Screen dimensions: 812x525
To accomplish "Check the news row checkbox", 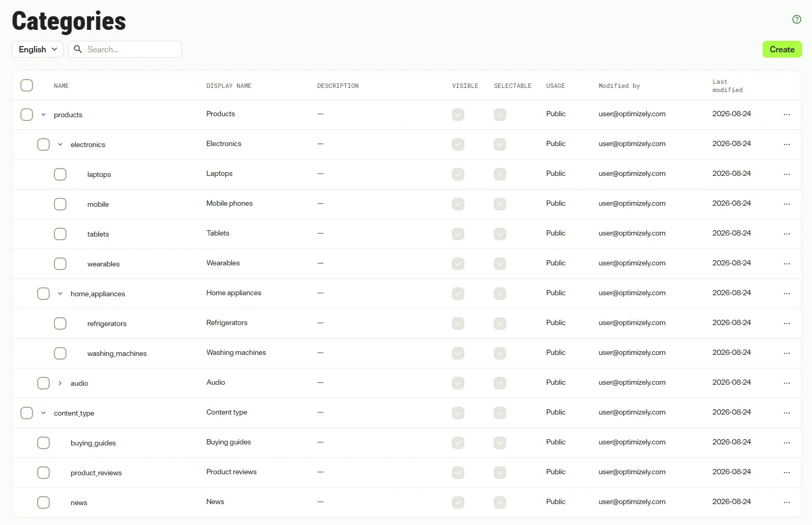I will [43, 502].
